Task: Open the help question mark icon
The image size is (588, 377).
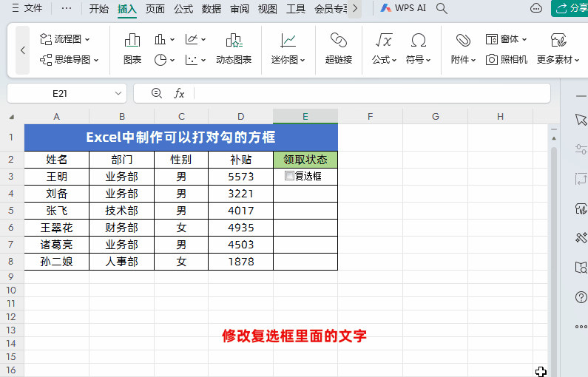Action: pos(581,297)
